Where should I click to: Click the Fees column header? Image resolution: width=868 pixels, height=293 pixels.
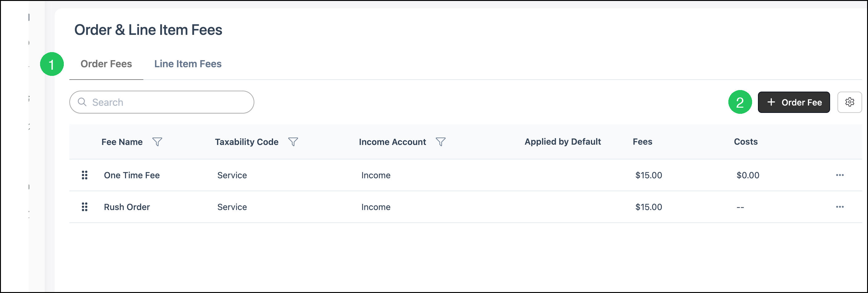pos(642,142)
